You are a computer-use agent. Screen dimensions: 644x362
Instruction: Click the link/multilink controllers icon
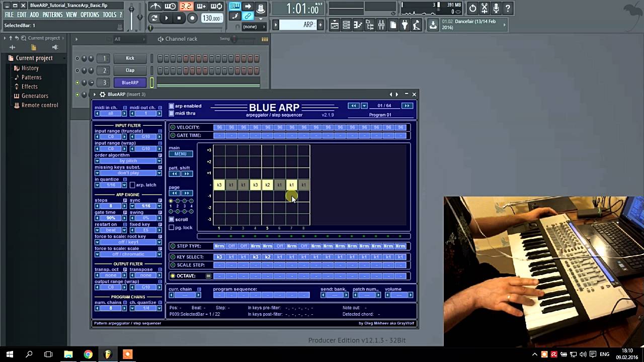click(x=248, y=17)
